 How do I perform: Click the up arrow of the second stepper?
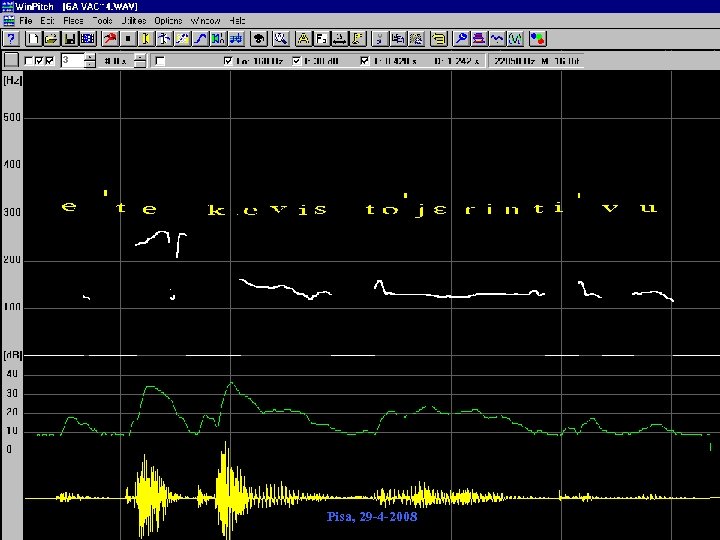(x=141, y=57)
